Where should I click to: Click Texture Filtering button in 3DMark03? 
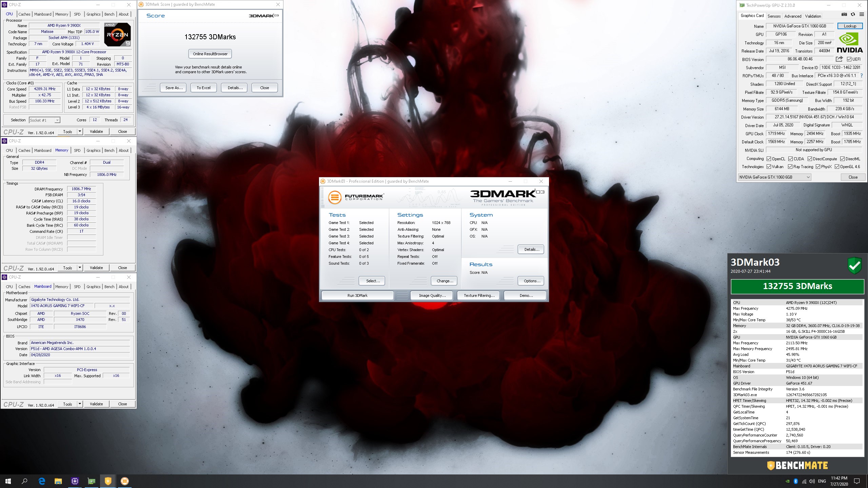coord(479,296)
